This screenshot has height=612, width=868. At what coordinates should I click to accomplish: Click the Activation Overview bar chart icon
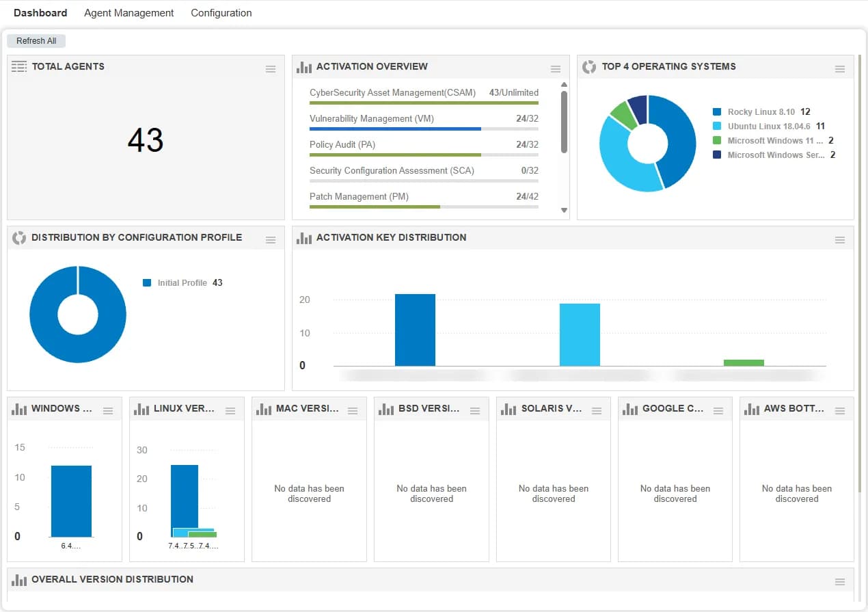point(304,67)
